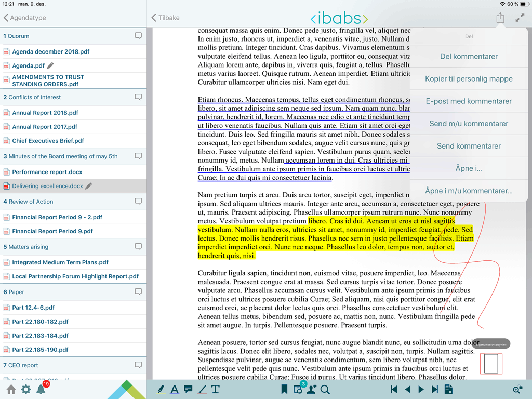Open comments for 4 Review of Action
This screenshot has height=399, width=532.
click(x=138, y=202)
